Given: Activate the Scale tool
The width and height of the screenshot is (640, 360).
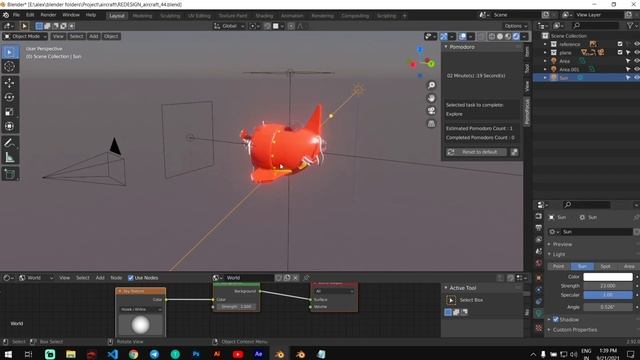Looking at the screenshot, I should point(10,112).
